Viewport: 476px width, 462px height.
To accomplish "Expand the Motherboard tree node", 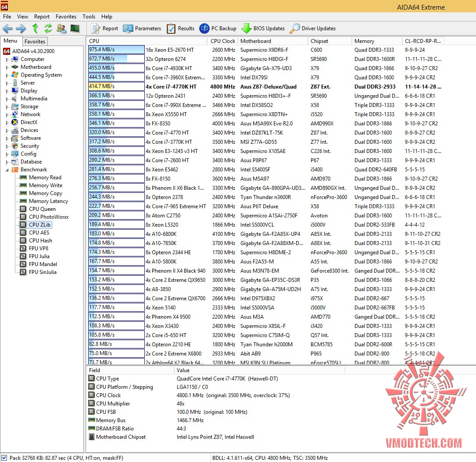I will click(x=7, y=68).
